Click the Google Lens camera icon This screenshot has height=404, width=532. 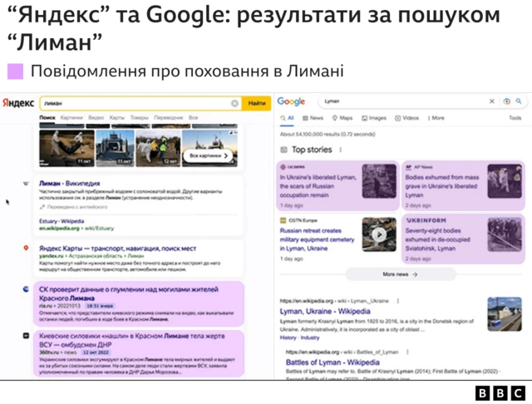506,101
